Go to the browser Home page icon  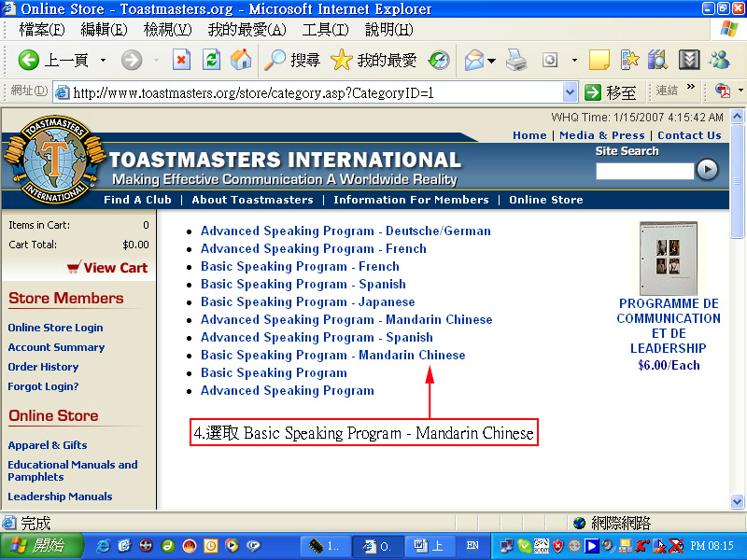[x=241, y=61]
